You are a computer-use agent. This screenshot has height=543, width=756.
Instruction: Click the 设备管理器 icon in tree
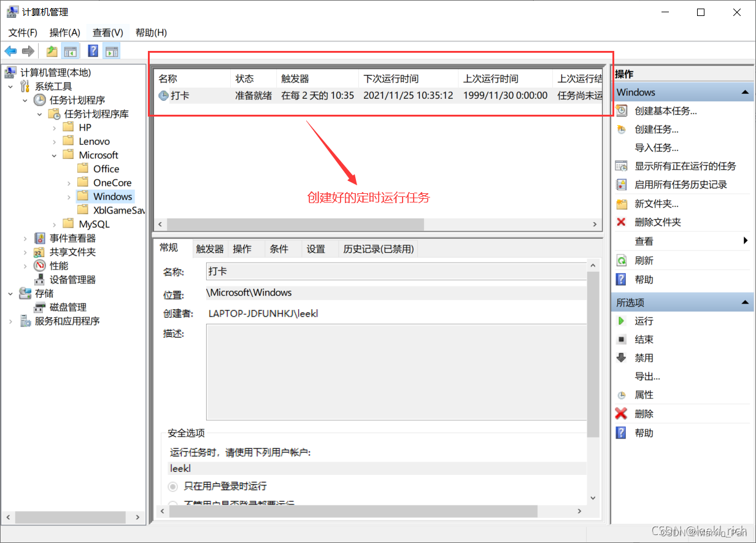40,280
